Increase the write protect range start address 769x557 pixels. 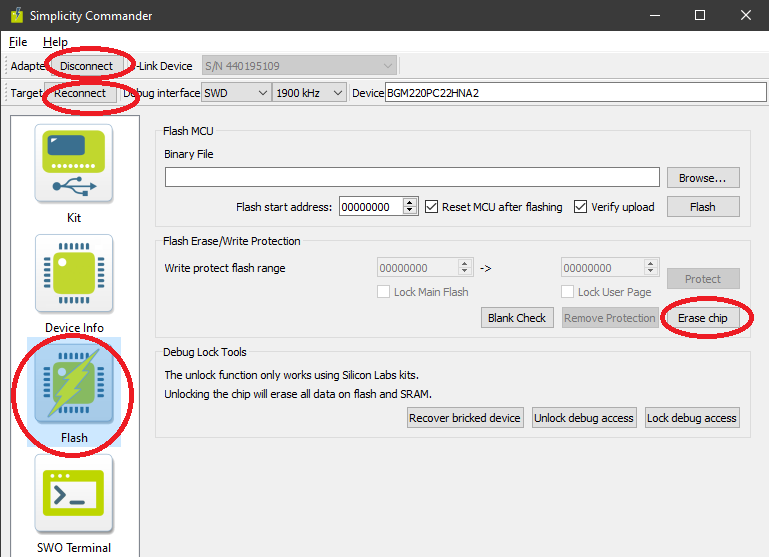tap(465, 263)
